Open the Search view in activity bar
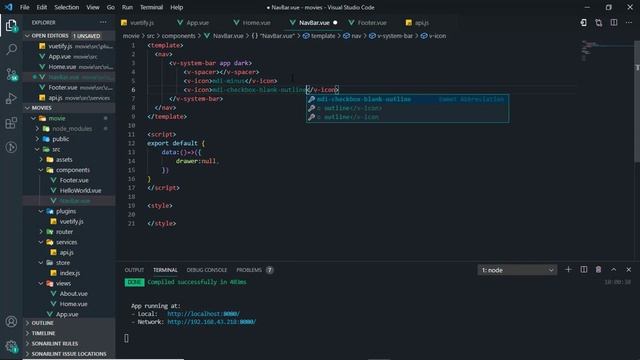 tap(11, 49)
